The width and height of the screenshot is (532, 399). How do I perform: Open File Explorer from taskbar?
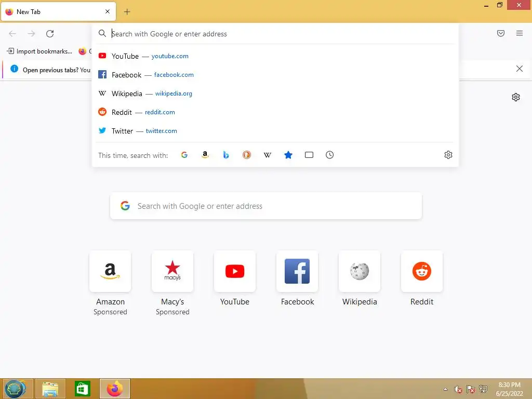(x=50, y=389)
